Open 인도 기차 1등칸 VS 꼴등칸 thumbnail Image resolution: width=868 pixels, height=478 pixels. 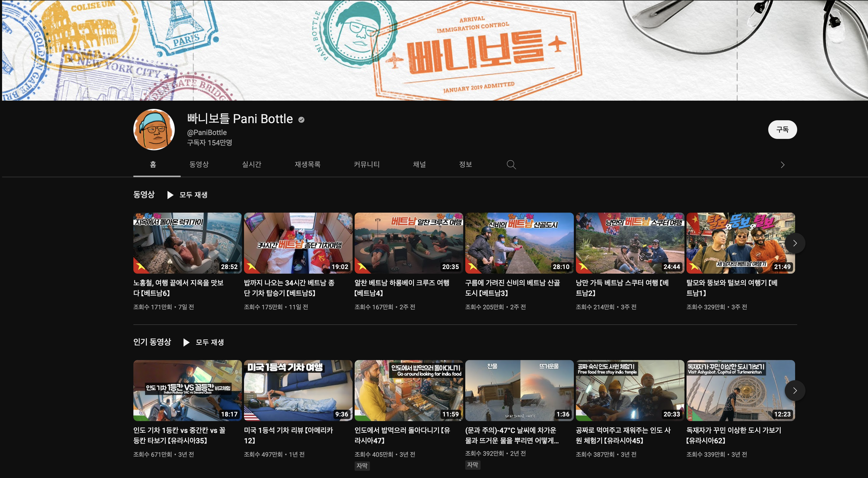[x=187, y=390]
